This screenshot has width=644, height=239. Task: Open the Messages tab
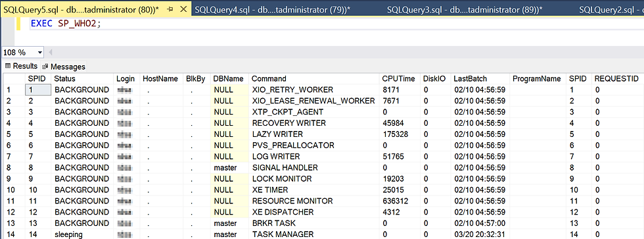(x=64, y=66)
